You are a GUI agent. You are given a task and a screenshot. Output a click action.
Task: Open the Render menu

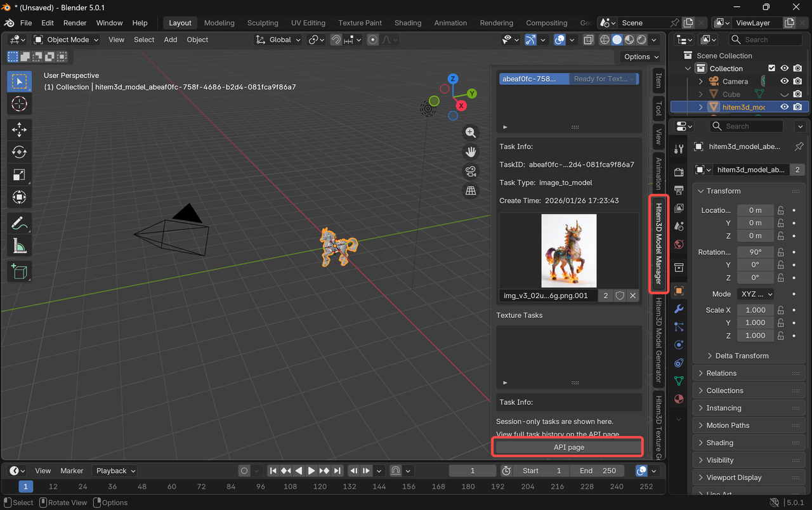click(75, 23)
